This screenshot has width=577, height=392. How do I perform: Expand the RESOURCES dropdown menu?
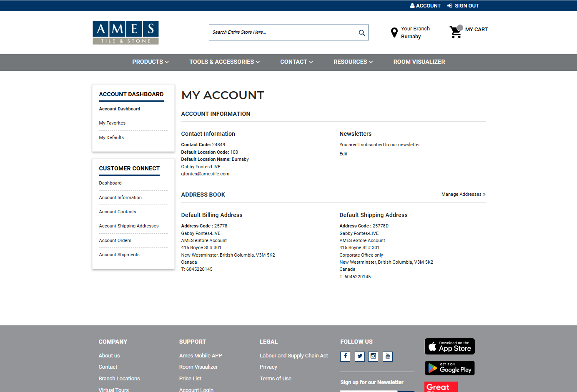(x=353, y=62)
